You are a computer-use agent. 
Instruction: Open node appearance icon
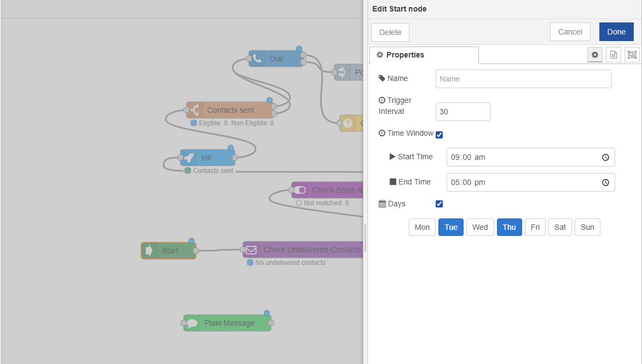coord(632,55)
